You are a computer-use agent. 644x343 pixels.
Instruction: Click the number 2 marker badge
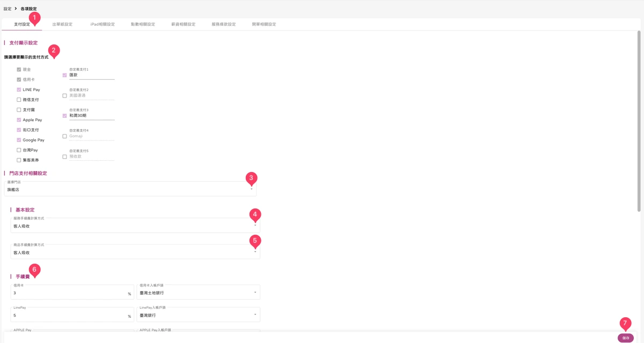click(54, 50)
